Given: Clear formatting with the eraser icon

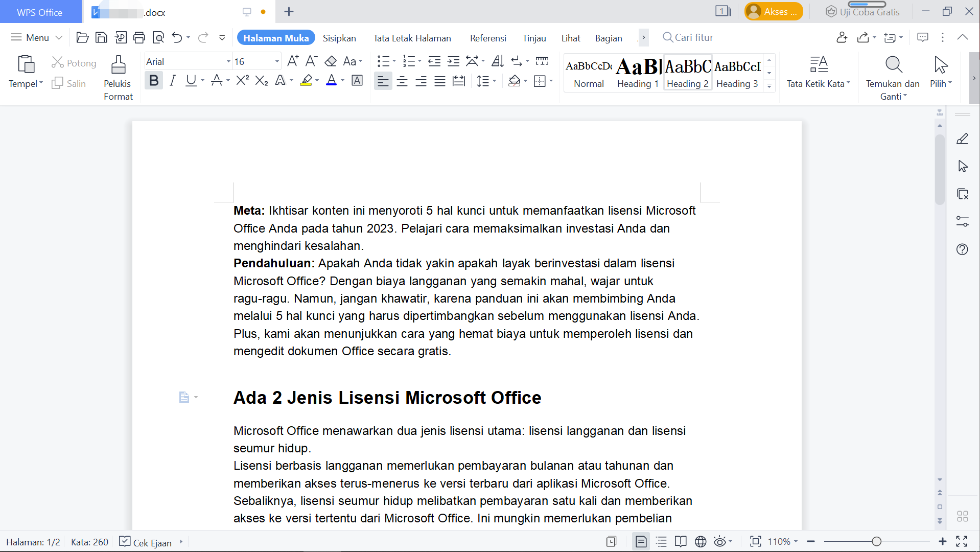Looking at the screenshot, I should 331,61.
